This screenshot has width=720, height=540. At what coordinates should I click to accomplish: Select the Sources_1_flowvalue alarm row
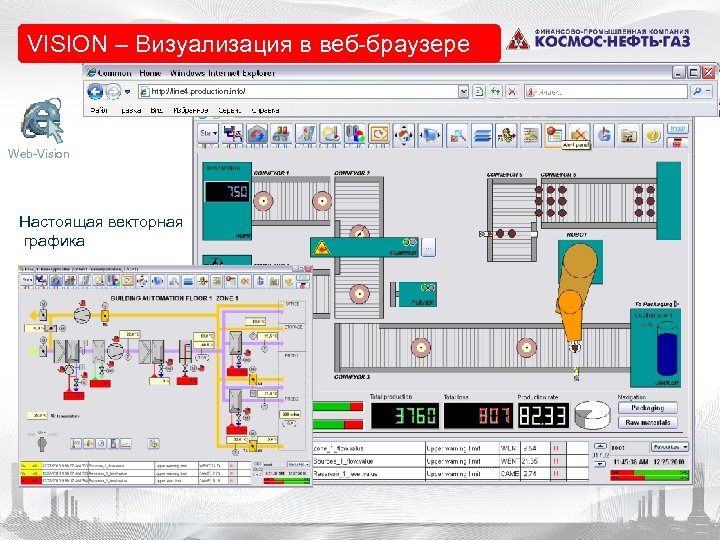[450, 461]
